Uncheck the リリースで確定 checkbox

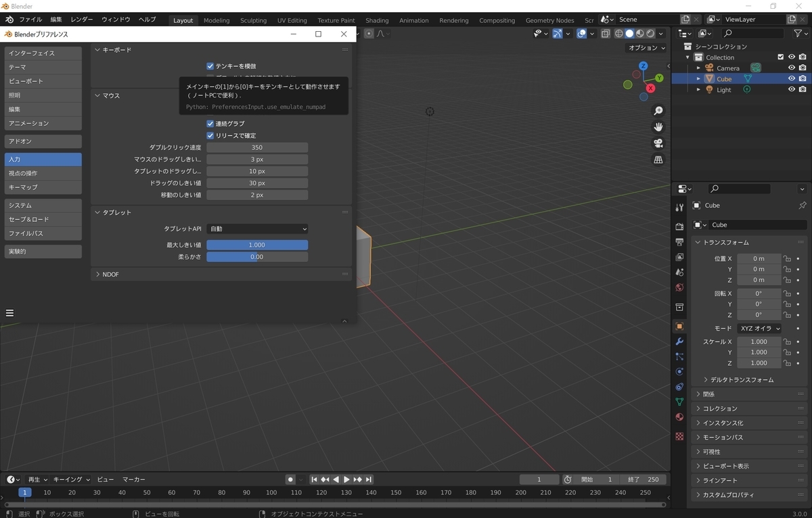[x=210, y=135]
